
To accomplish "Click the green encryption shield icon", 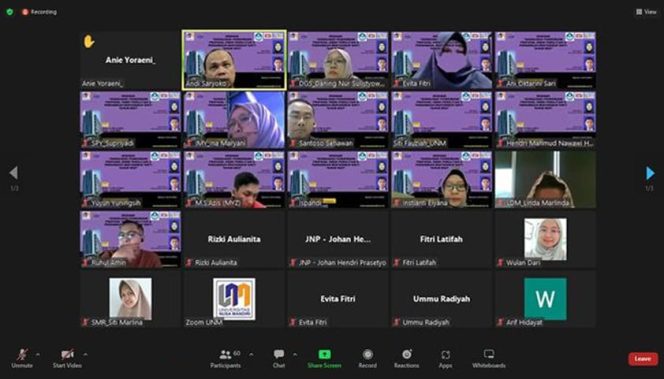I will pyautogui.click(x=9, y=12).
